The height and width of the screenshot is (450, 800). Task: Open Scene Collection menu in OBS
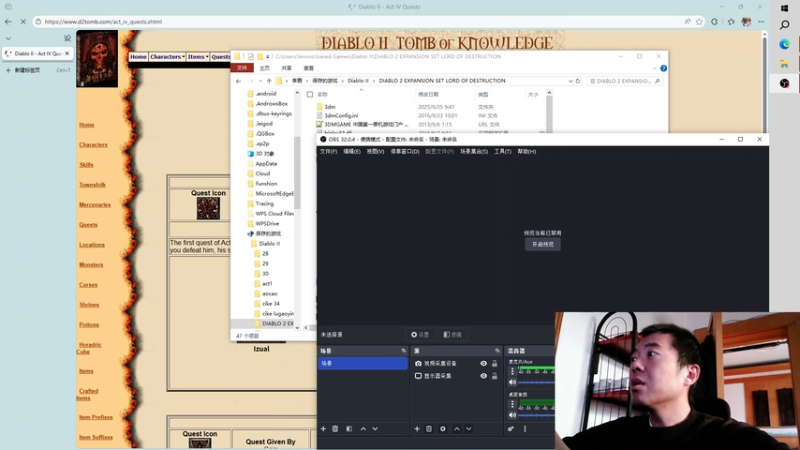pos(473,152)
